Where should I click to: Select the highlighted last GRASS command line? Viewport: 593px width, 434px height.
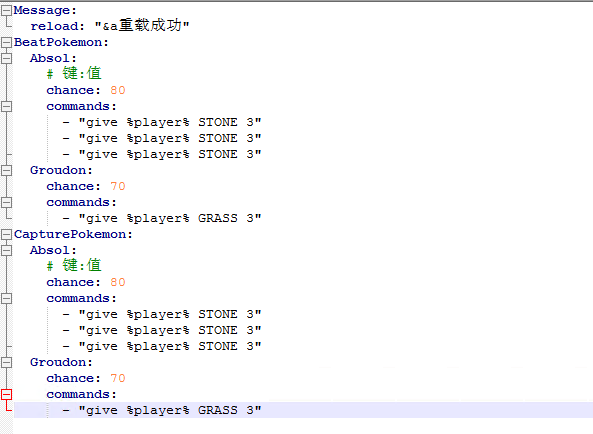click(303, 410)
